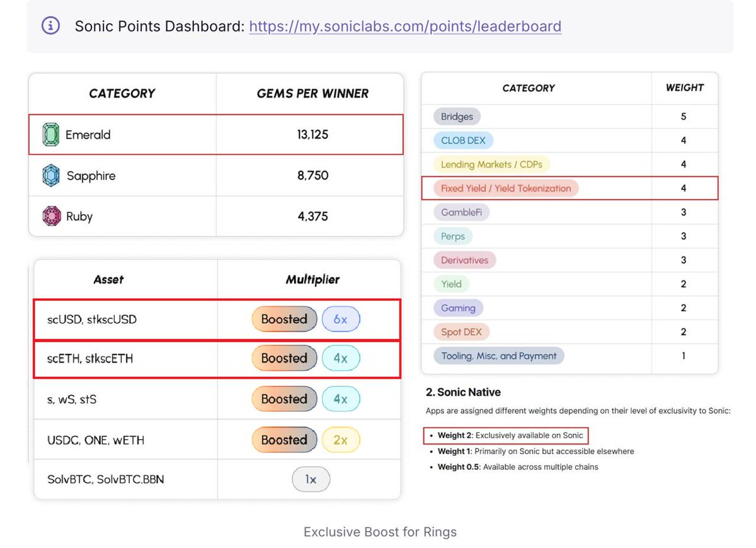Click the Emerald gem icon
The height and width of the screenshot is (548, 756).
coord(50,135)
